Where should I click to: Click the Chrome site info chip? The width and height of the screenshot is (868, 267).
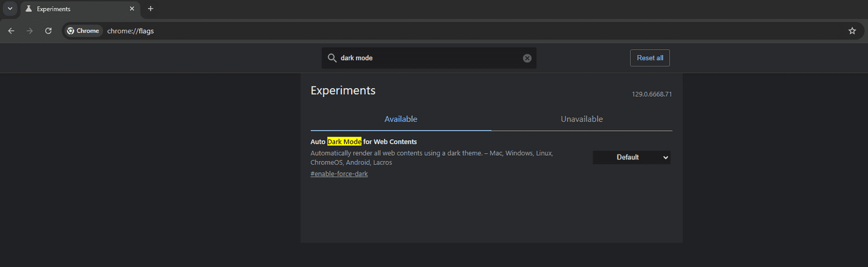(x=83, y=31)
